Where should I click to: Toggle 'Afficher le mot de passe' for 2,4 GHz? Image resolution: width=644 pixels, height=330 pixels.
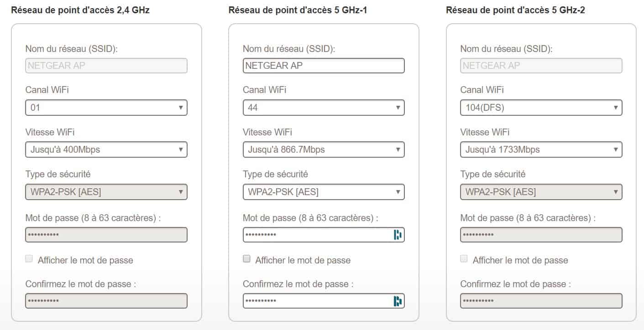point(29,259)
